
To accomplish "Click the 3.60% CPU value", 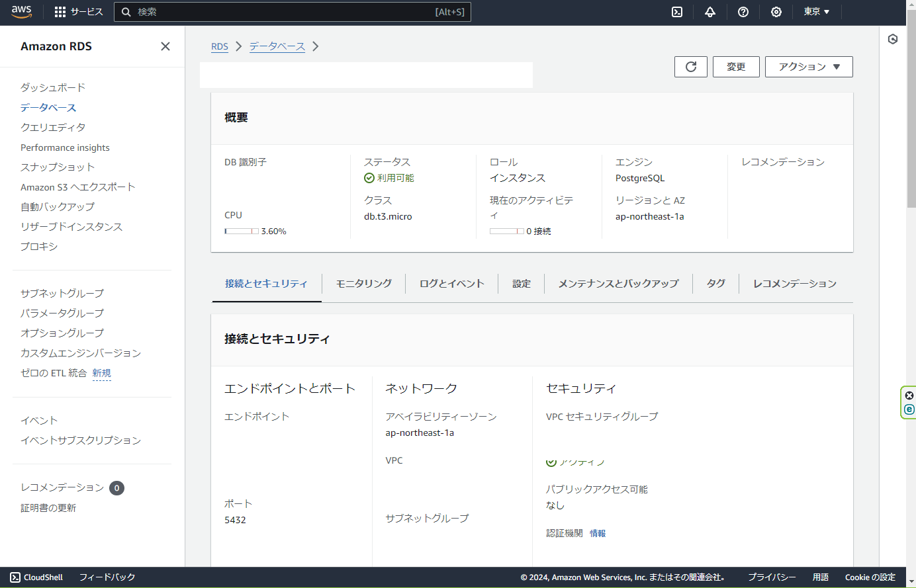I will point(274,231).
